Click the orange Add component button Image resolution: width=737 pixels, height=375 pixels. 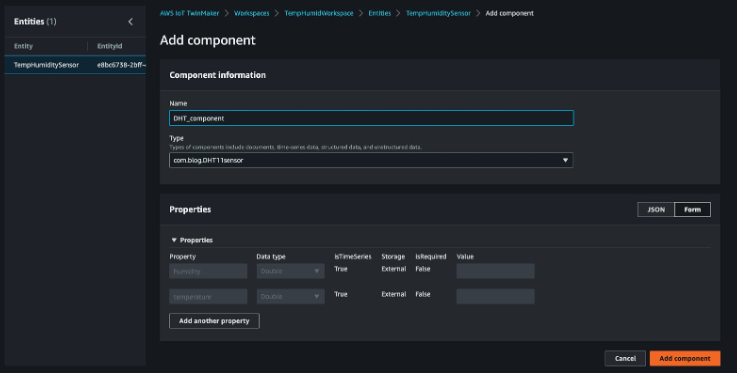coord(685,359)
